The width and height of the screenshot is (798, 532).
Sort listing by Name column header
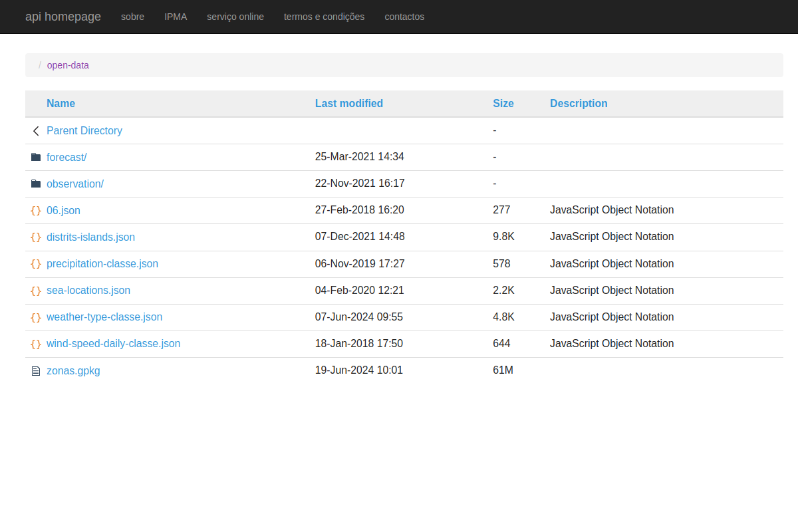[61, 103]
